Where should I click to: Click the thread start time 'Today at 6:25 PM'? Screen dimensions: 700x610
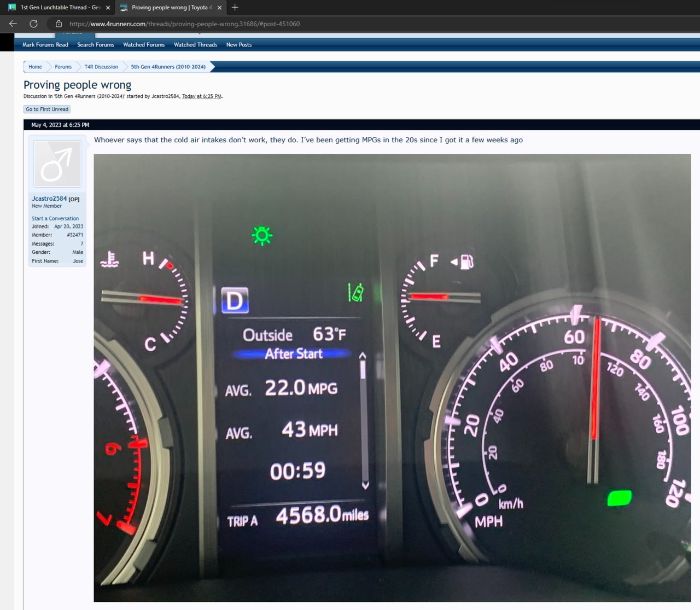202,96
